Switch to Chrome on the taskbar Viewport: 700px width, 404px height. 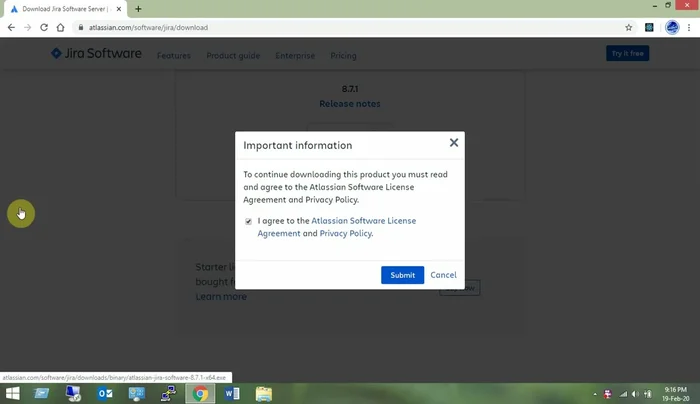[200, 393]
